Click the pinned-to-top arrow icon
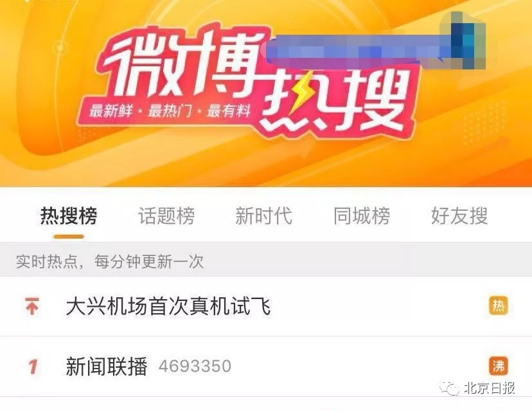This screenshot has height=411, width=532. click(x=32, y=306)
